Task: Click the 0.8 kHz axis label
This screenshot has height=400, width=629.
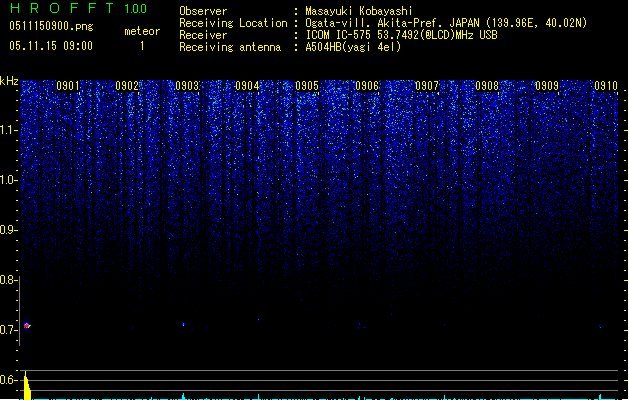Action: click(x=8, y=280)
